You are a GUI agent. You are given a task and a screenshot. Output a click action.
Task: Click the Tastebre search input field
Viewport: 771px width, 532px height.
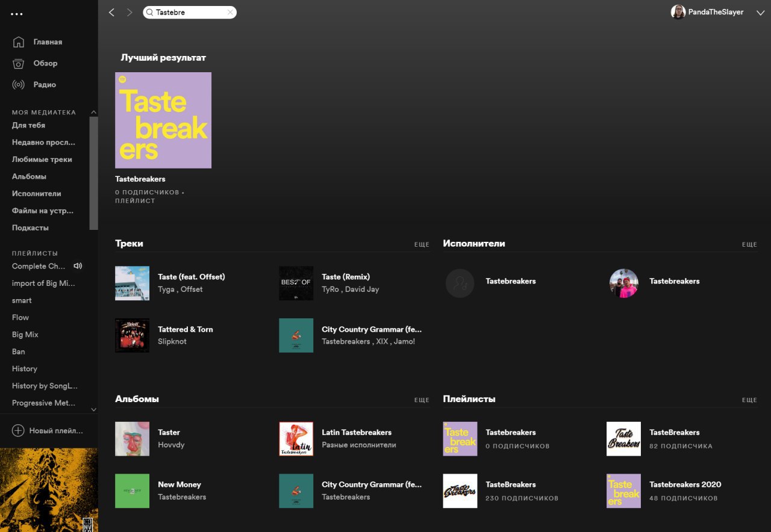point(190,12)
